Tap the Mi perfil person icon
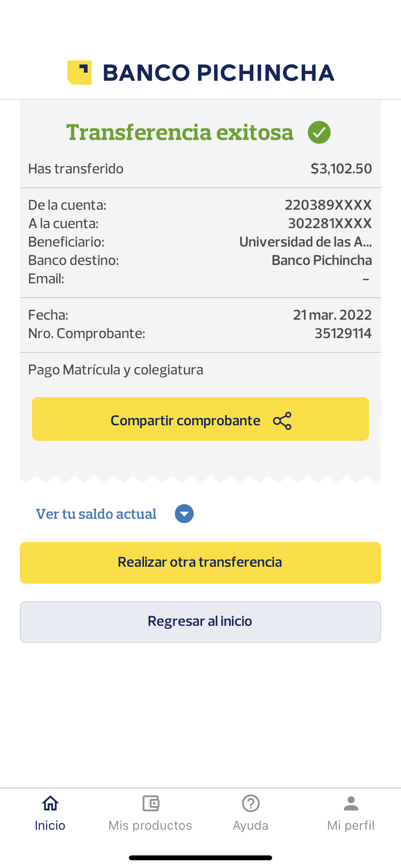Image resolution: width=401 pixels, height=868 pixels. tap(351, 803)
